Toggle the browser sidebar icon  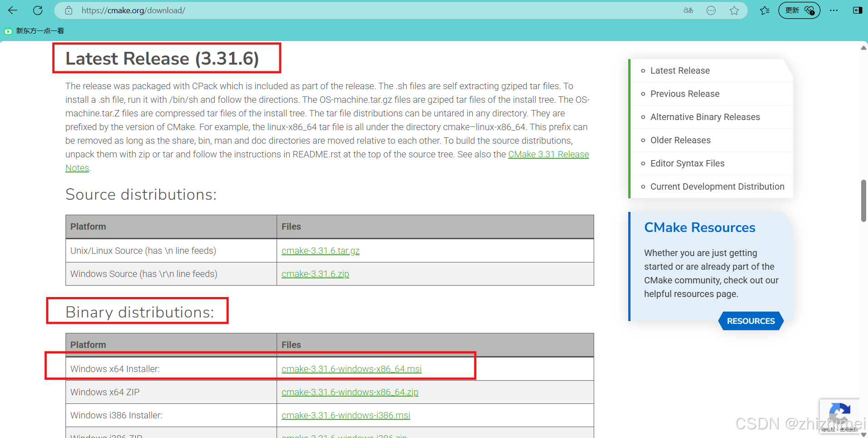(x=858, y=10)
